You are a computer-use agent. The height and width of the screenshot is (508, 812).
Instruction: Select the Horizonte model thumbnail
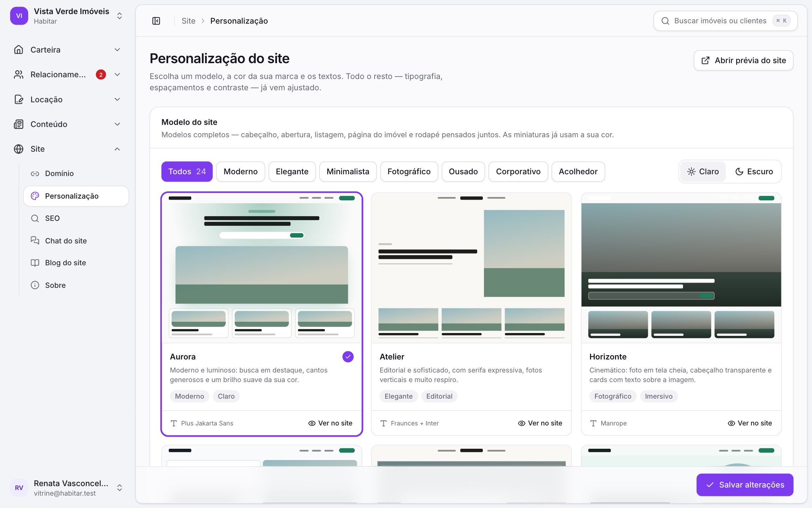pos(681,268)
